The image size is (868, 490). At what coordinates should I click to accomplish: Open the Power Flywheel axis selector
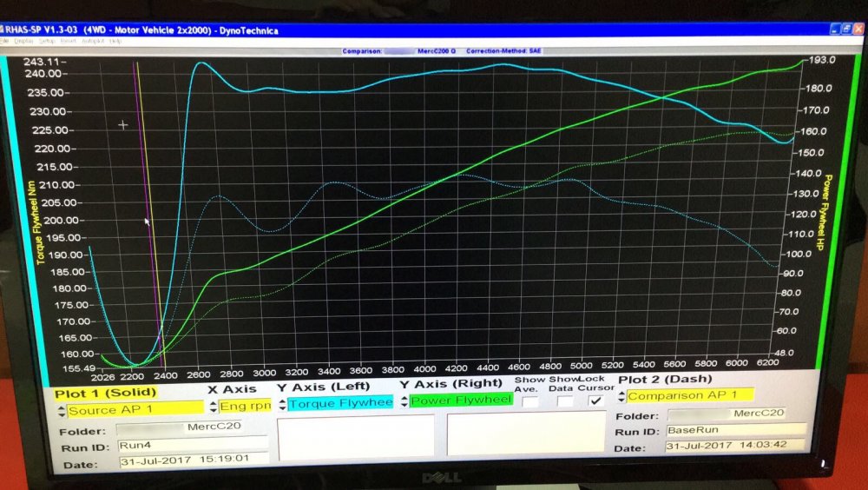click(461, 400)
